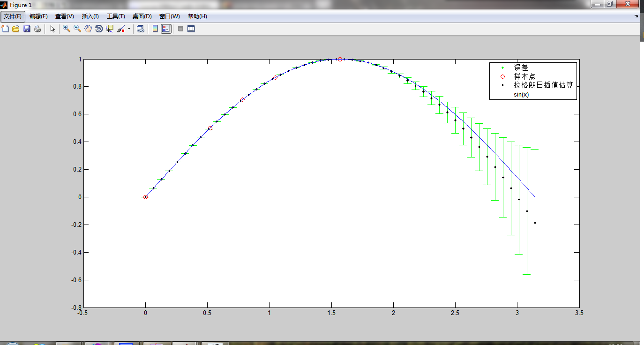Select the Edit Plot arrow tool
The width and height of the screenshot is (644, 345).
(52, 29)
